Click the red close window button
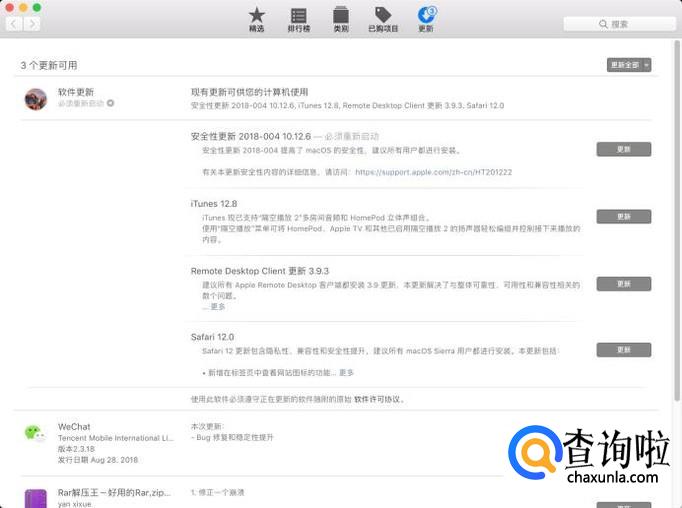The width and height of the screenshot is (682, 508). pos(10,8)
